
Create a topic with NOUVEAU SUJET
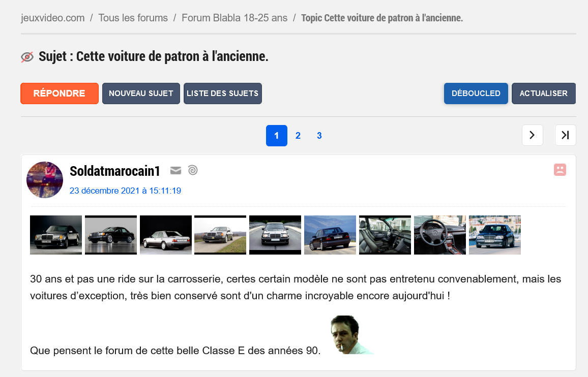click(141, 93)
